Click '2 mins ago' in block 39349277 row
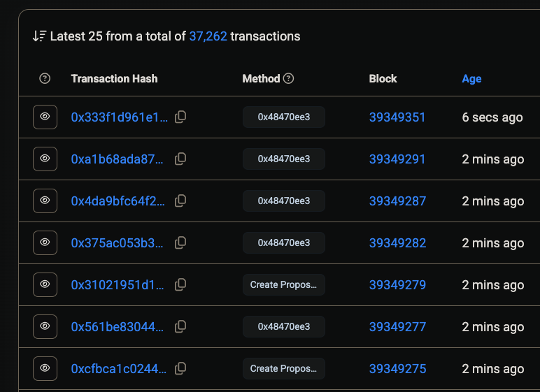The height and width of the screenshot is (392, 540). (493, 327)
